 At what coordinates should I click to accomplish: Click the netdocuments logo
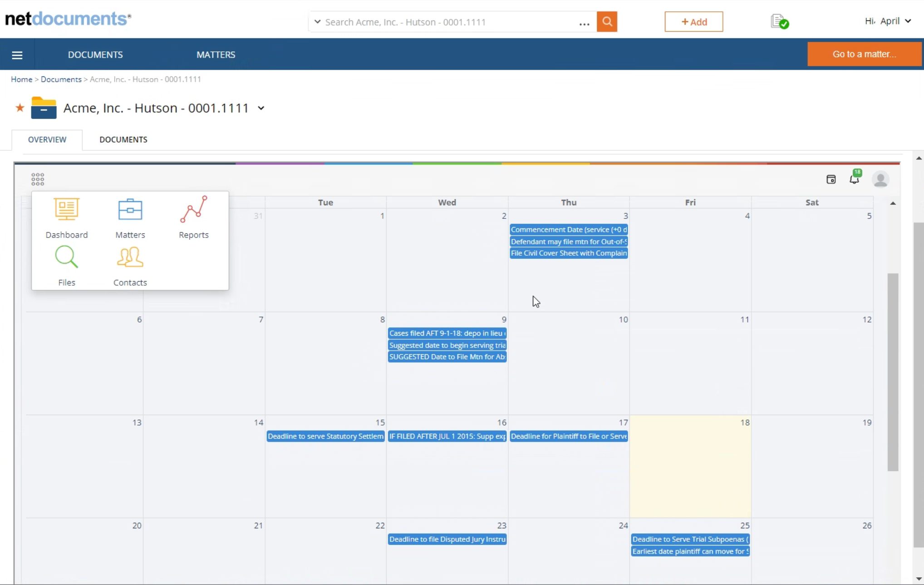(x=68, y=19)
